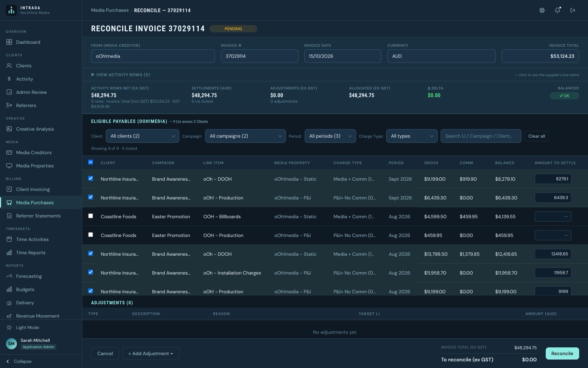Screen dimensions: 588x368
Task: Open the All types charge dropdown
Action: pyautogui.click(x=412, y=136)
